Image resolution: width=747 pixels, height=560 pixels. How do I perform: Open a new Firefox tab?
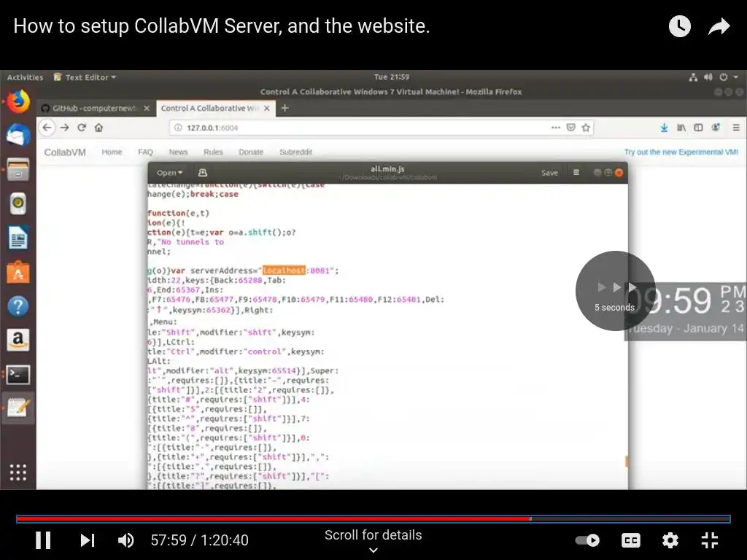click(285, 108)
